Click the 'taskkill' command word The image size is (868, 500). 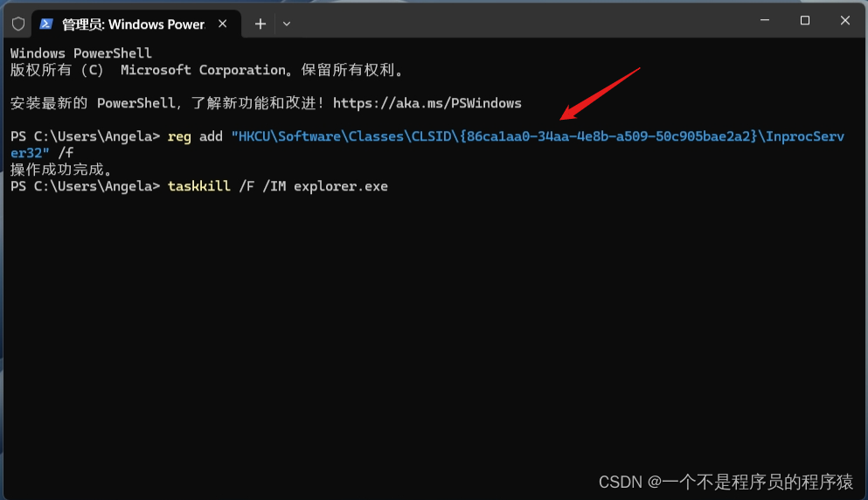pyautogui.click(x=199, y=186)
